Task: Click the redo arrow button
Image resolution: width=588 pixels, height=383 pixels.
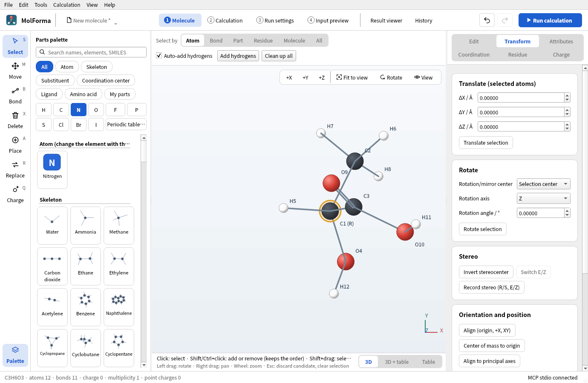Action: tap(505, 20)
